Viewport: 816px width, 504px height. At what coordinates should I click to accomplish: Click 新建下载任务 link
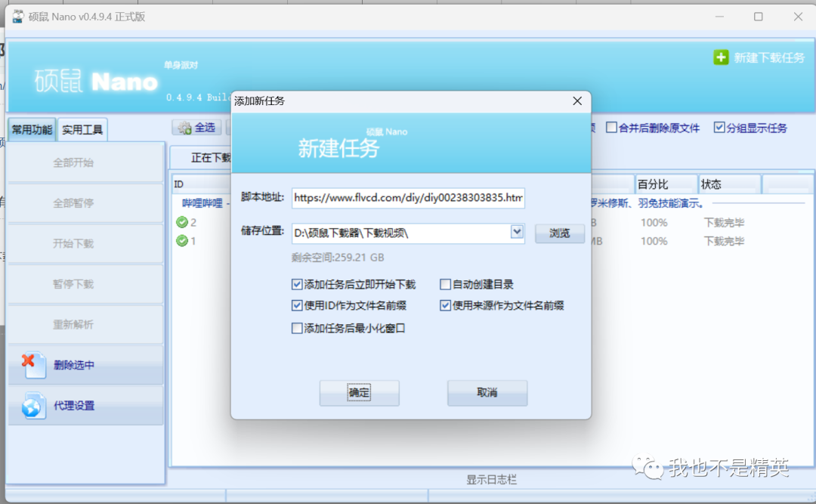(768, 57)
